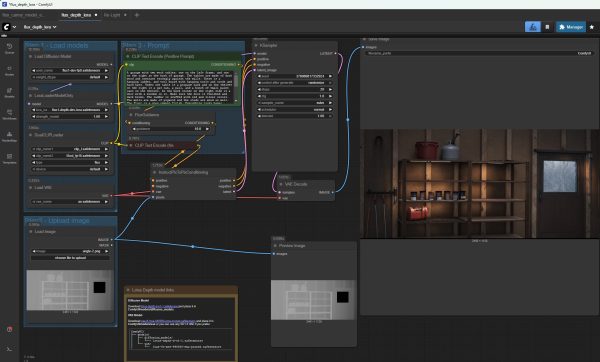Decrease strength_model with its left arrow
The width and height of the screenshot is (600, 362).
pos(34,116)
